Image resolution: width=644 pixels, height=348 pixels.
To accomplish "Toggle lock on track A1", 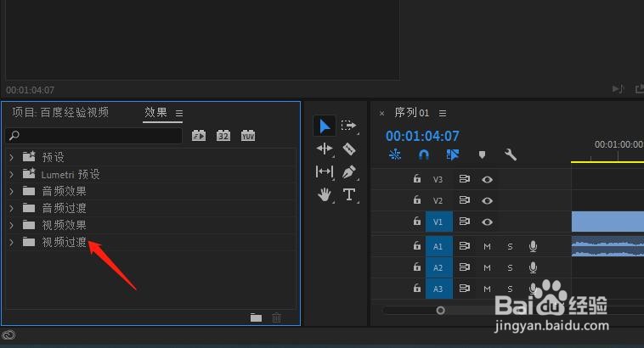I will point(417,245).
